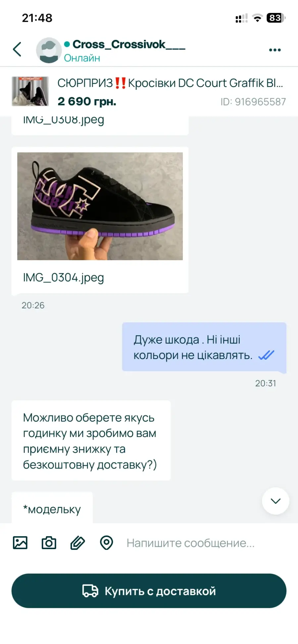Share location using the pin icon
The width and height of the screenshot is (298, 644).
[x=107, y=543]
